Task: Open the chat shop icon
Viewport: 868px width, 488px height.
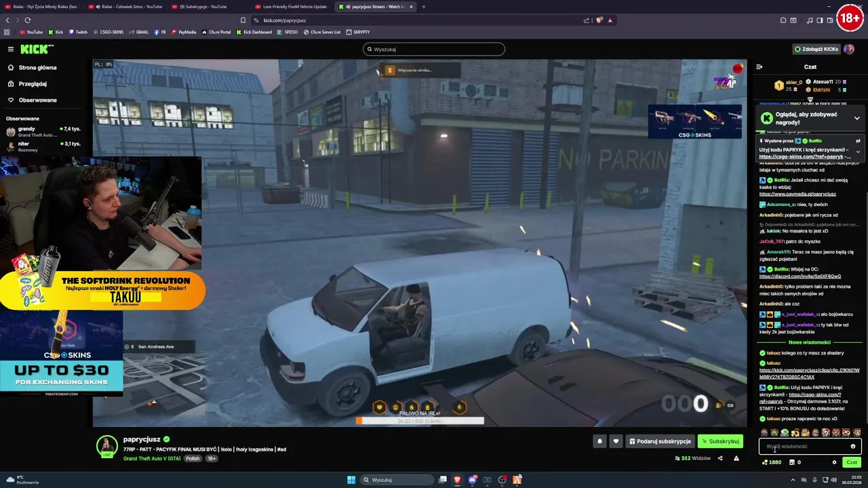Action: [x=791, y=462]
